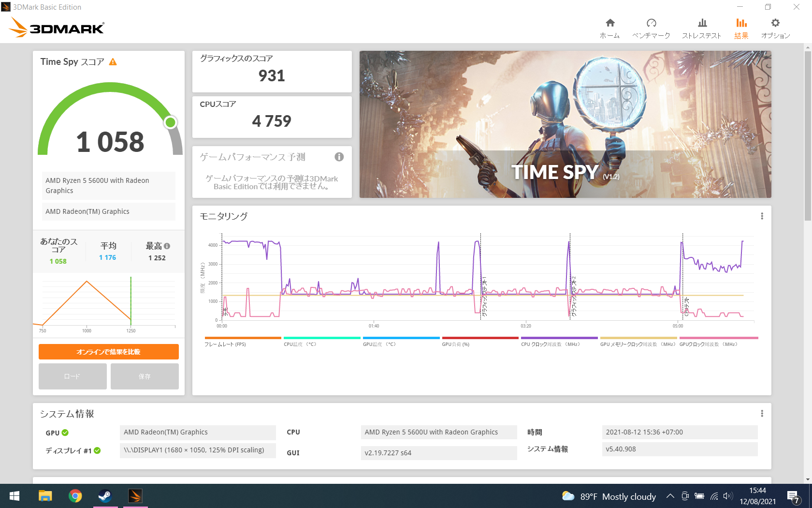Click the graphics test 2 marker in the chart
This screenshot has width=812, height=508.
(573, 298)
